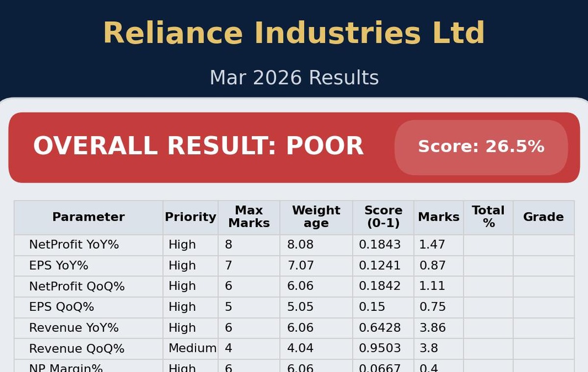This screenshot has height=372, width=588.
Task: Select the NetProfit QoQ% row label
Action: pyautogui.click(x=77, y=286)
